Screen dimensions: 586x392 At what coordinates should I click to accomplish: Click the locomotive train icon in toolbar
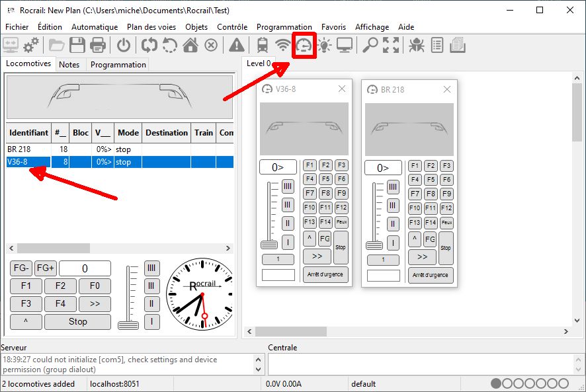coord(263,45)
